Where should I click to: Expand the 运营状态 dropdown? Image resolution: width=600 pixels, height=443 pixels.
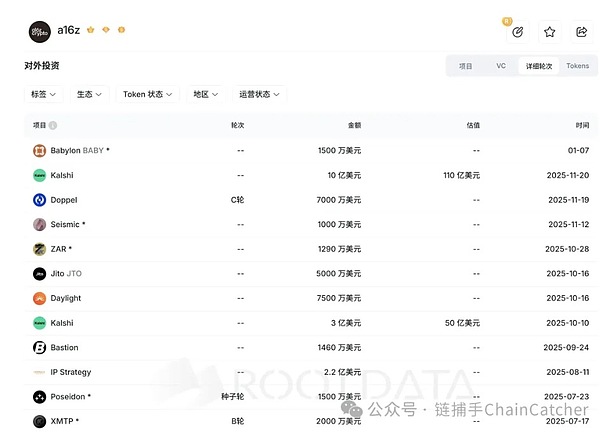point(258,94)
